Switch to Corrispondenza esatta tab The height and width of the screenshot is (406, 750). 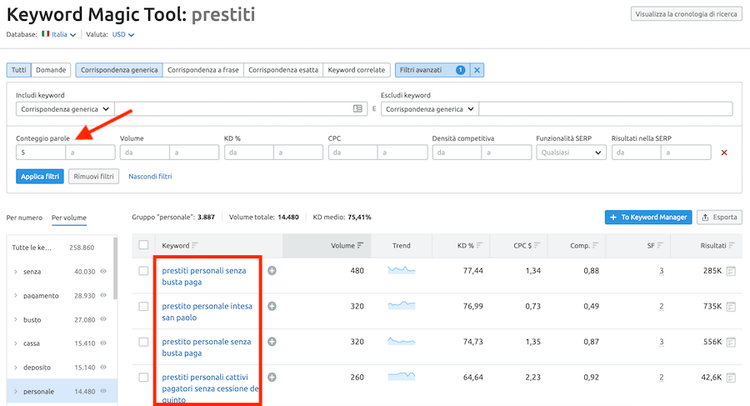point(283,70)
